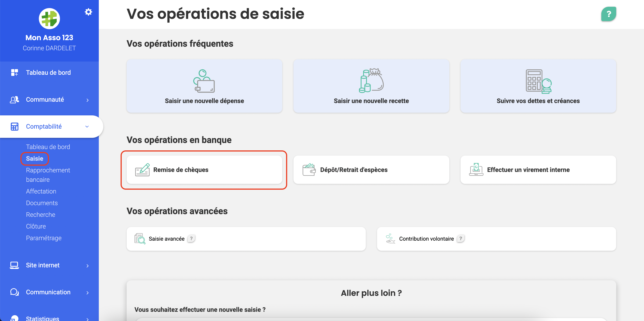The height and width of the screenshot is (321, 644).
Task: Open the settings gear icon
Action: [88, 12]
